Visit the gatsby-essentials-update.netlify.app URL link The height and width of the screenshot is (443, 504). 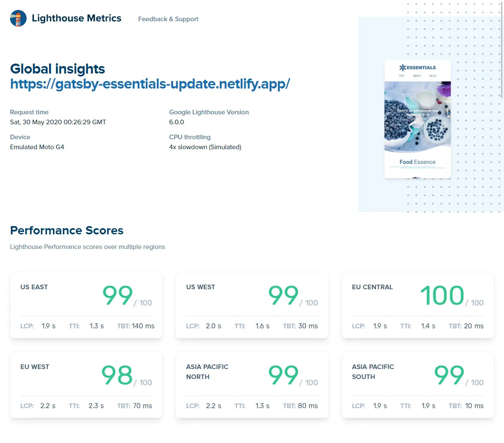(x=150, y=84)
